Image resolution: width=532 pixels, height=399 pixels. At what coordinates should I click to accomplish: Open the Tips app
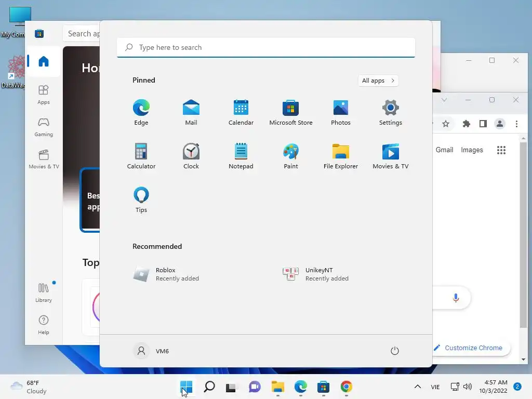pos(141,200)
